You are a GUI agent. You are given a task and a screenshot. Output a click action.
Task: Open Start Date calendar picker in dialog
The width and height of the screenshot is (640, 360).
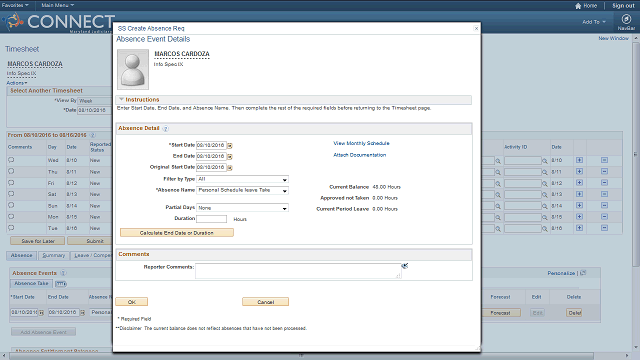[x=230, y=145]
